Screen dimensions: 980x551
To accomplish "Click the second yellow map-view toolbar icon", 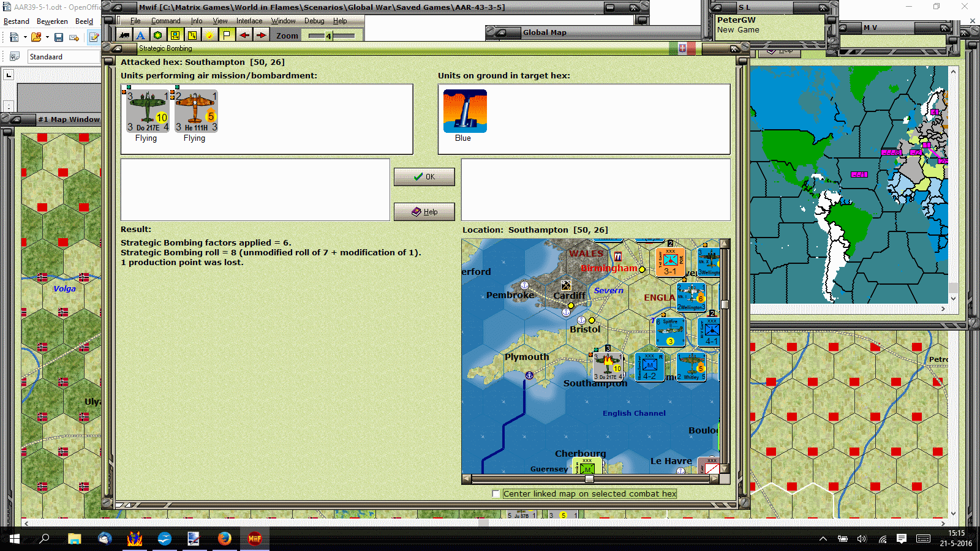I will point(192,35).
